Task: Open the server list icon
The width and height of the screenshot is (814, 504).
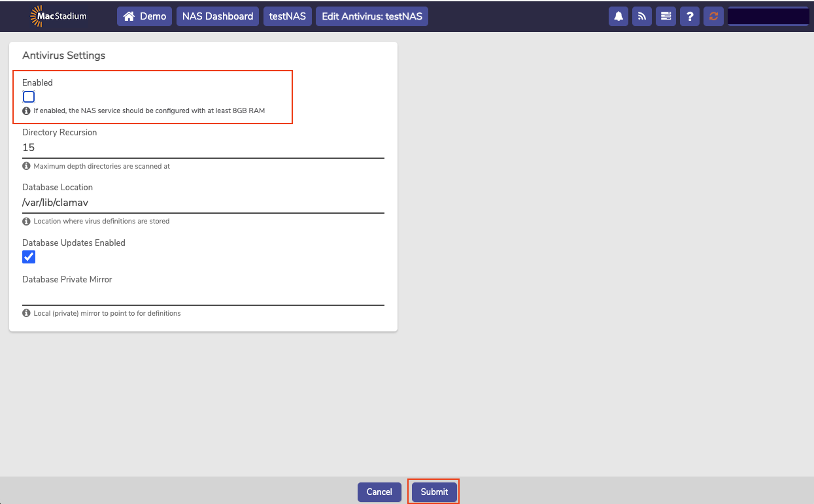Action: [666, 16]
